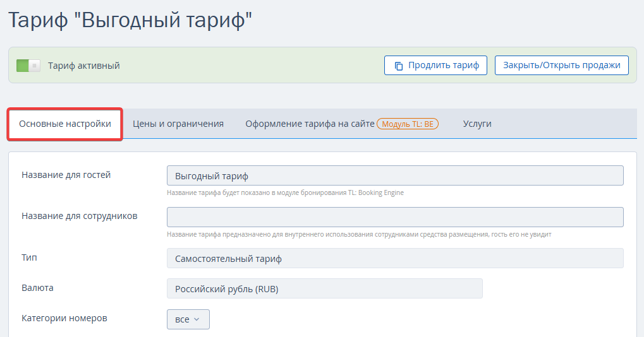Open "Оформление тарифа на сайте" tab

coord(310,124)
